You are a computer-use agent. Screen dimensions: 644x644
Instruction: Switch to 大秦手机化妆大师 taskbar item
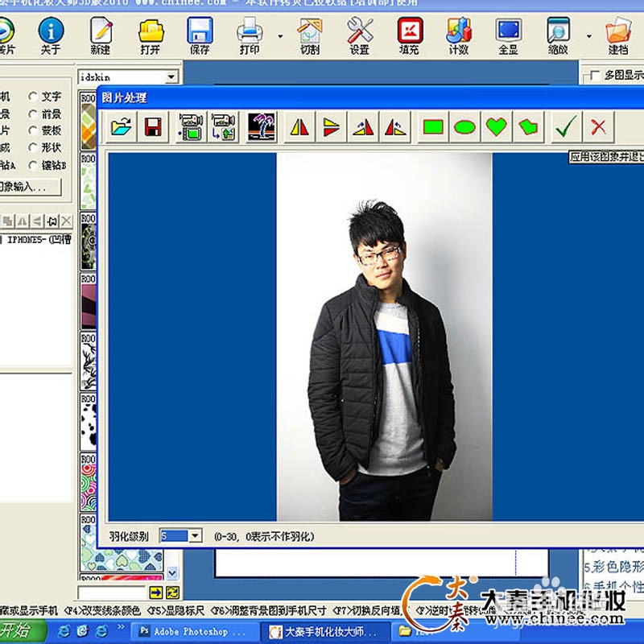pos(326,632)
